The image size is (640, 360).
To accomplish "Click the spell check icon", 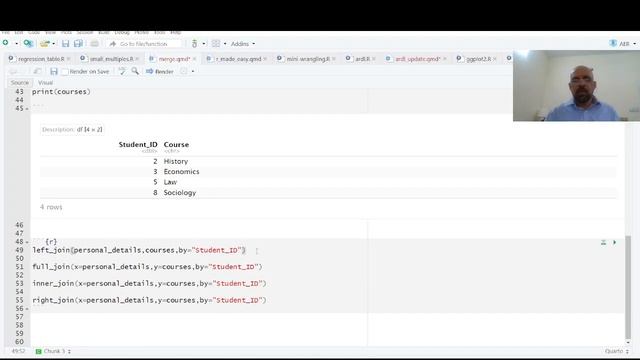I will (122, 71).
